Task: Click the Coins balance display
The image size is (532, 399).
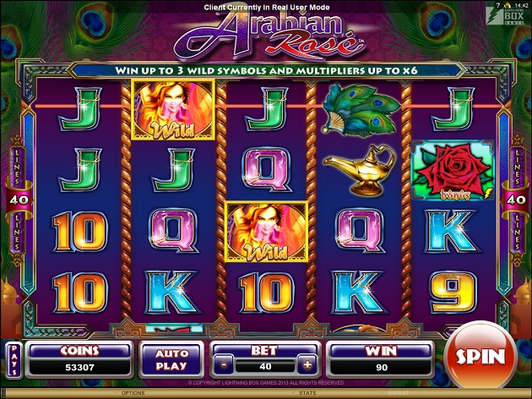Action: (x=79, y=360)
